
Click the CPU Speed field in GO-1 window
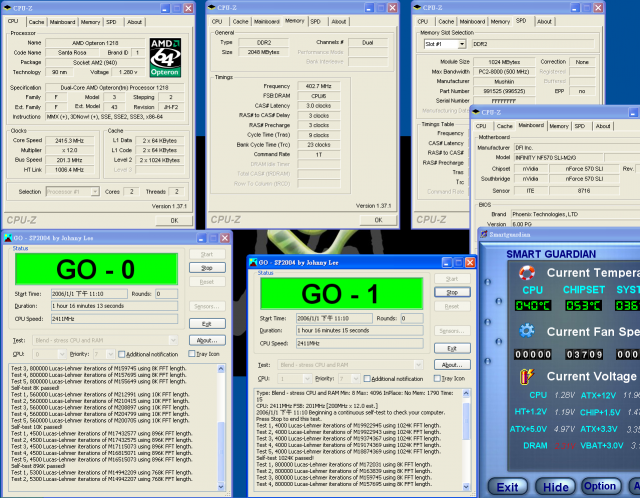[360, 343]
